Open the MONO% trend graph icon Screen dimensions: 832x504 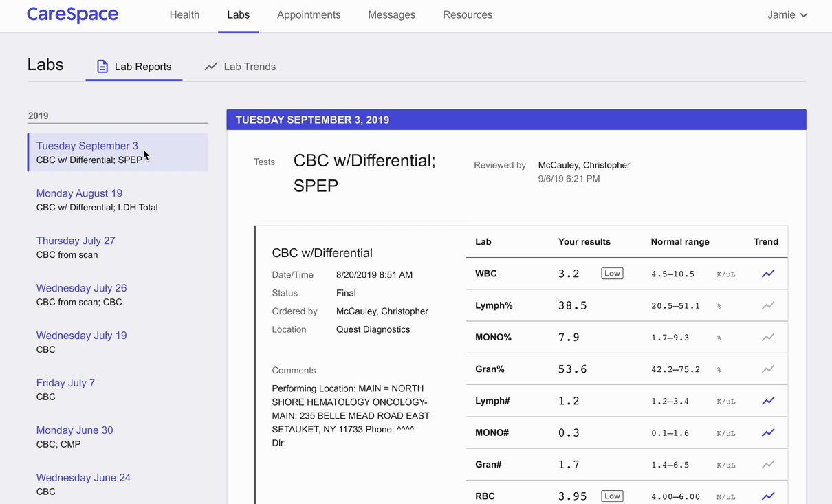tap(768, 337)
